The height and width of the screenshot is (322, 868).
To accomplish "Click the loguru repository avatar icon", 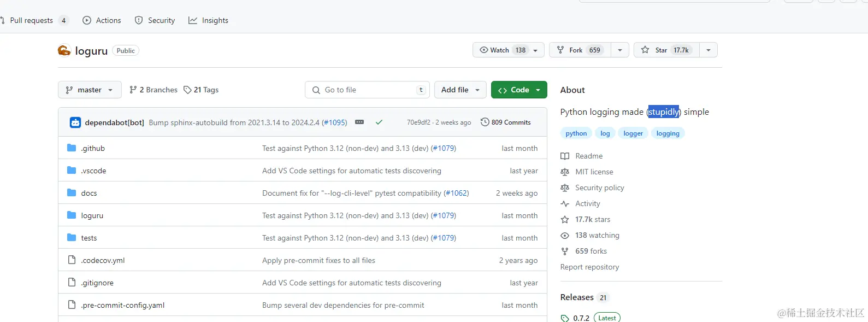I will (x=64, y=50).
